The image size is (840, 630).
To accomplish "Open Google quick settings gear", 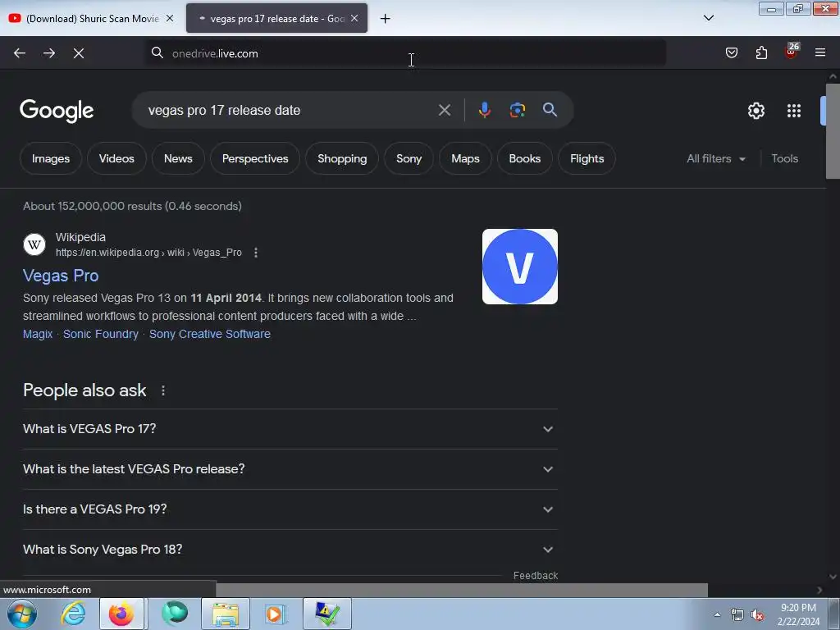I will [x=756, y=111].
